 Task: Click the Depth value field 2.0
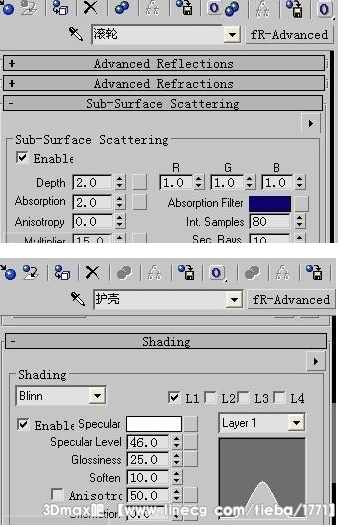coord(92,183)
